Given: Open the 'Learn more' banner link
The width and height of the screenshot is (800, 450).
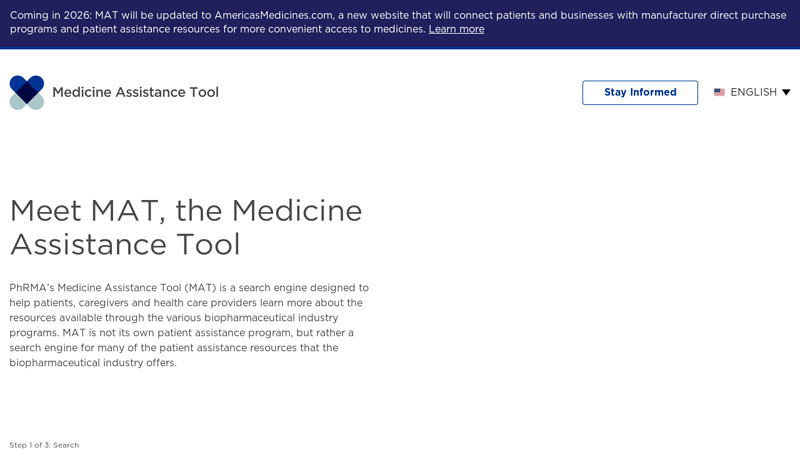Looking at the screenshot, I should [x=456, y=29].
